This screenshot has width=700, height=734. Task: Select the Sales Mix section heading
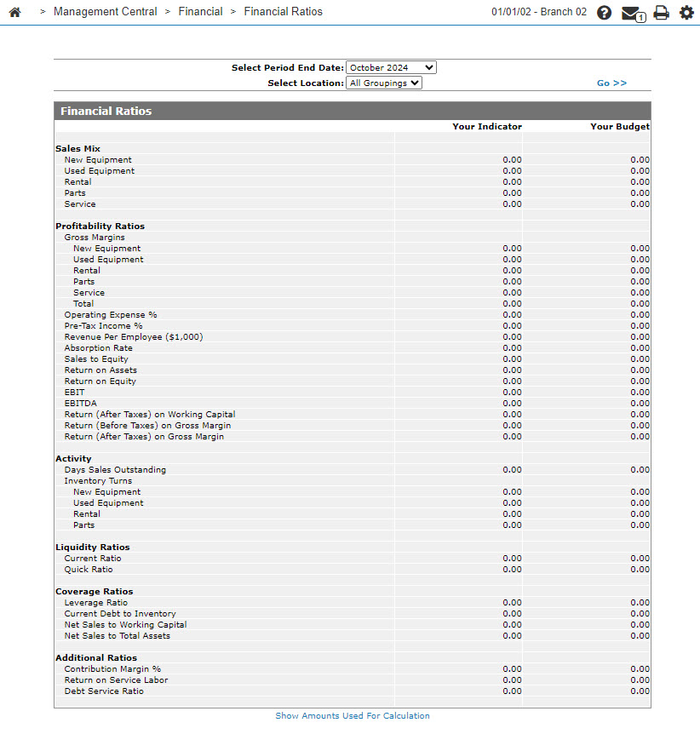tap(77, 148)
